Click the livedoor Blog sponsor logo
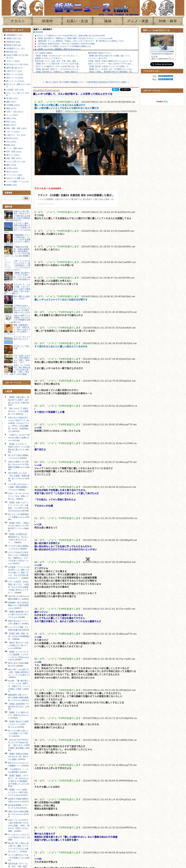Image resolution: width=186 pixels, height=868 pixels. [x=162, y=101]
